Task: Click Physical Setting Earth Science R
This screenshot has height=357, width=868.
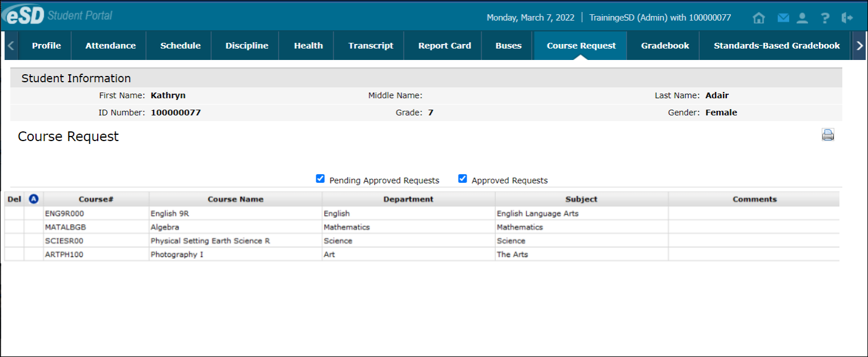Action: coord(210,241)
